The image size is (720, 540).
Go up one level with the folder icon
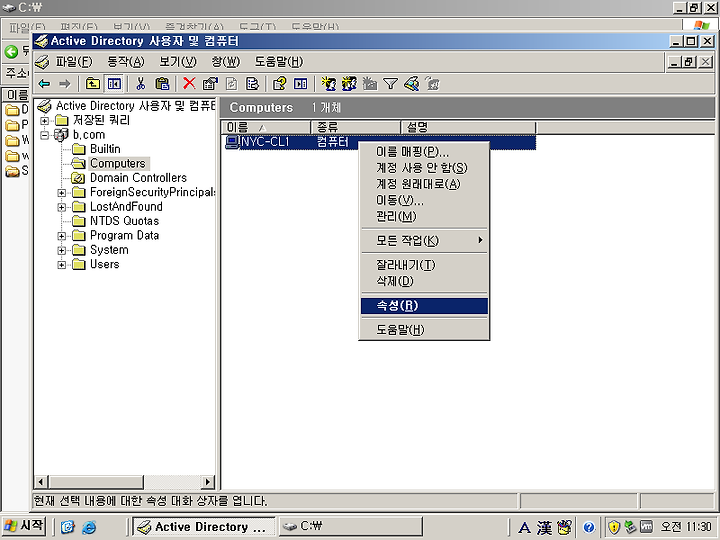[x=93, y=84]
